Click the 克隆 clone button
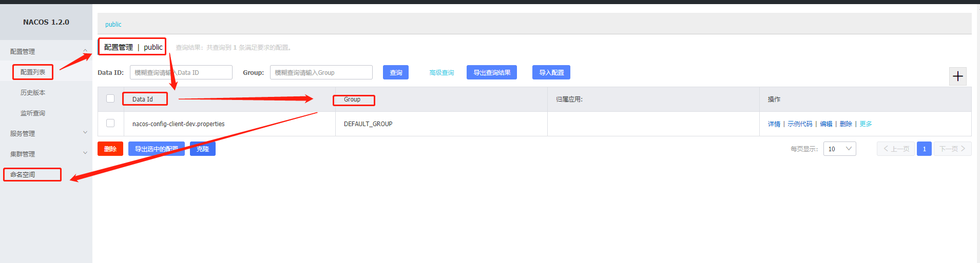The image size is (980, 263). coord(203,149)
